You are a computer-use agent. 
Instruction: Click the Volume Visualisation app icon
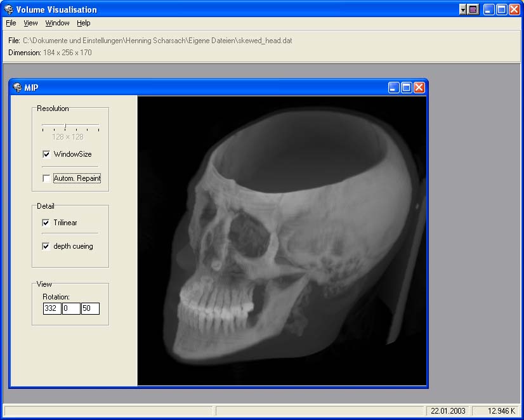tap(8, 10)
